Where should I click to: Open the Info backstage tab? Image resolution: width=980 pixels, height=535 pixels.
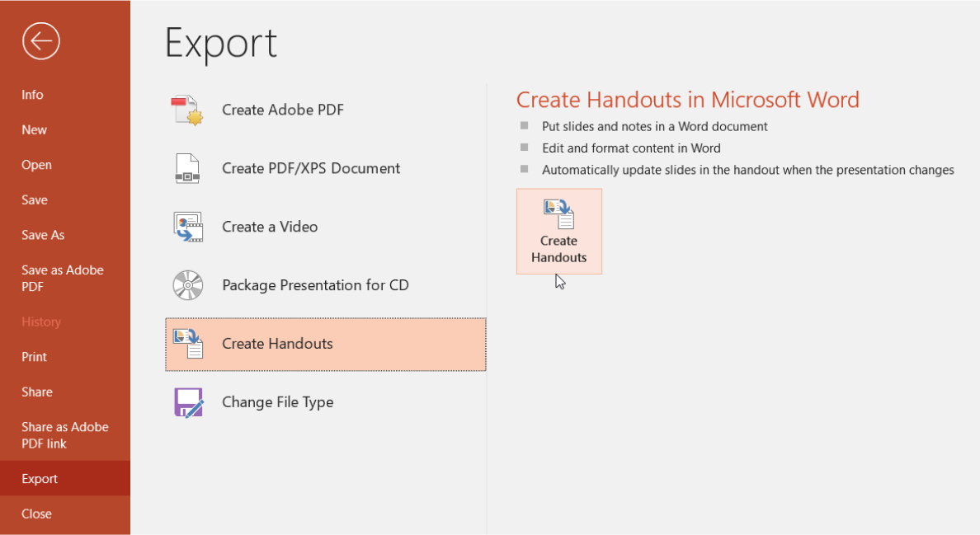65,95
